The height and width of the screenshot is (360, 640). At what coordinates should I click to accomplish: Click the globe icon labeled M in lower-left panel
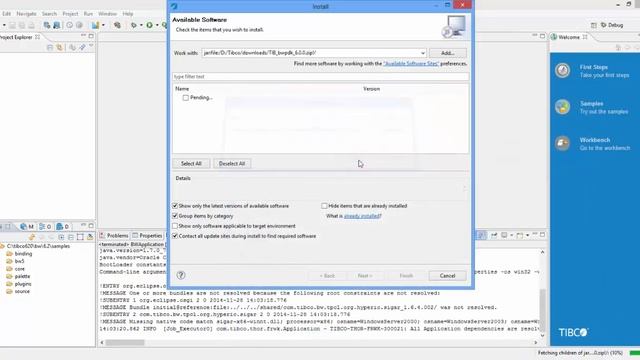tap(23, 227)
